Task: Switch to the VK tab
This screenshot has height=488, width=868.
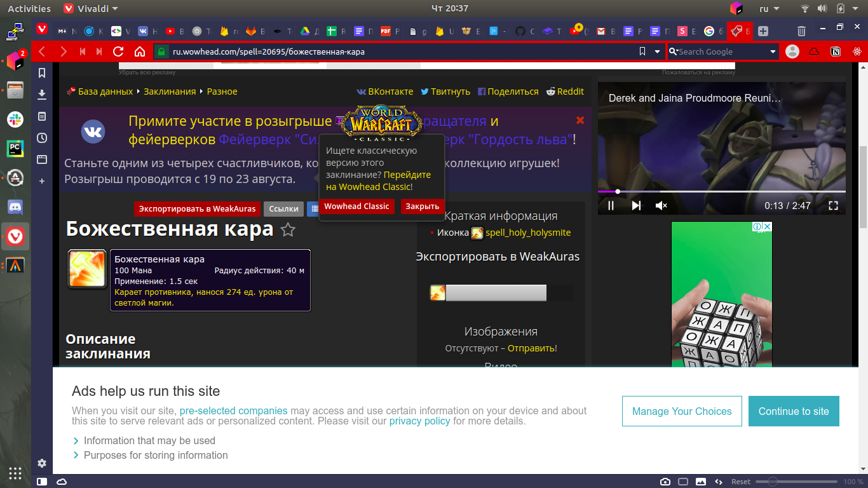Action: (x=146, y=30)
